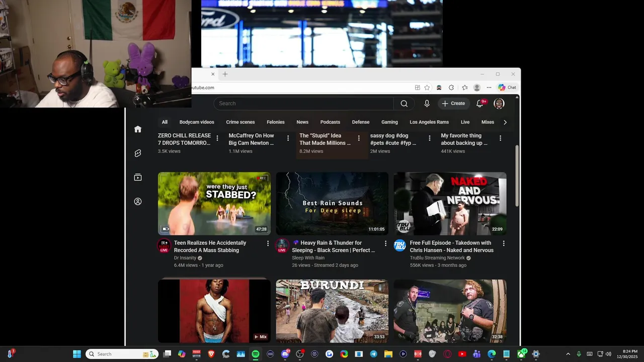The height and width of the screenshot is (362, 644).
Task: Select the News filter chip
Action: (302, 122)
